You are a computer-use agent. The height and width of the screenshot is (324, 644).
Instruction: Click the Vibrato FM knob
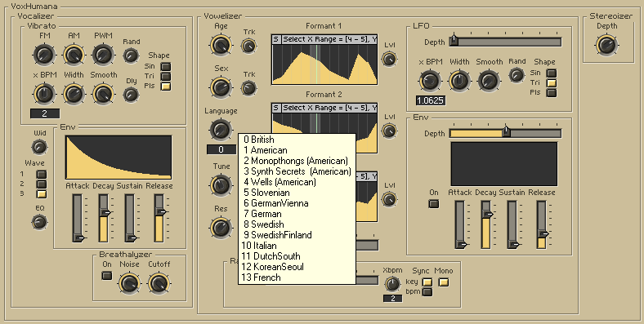click(44, 55)
